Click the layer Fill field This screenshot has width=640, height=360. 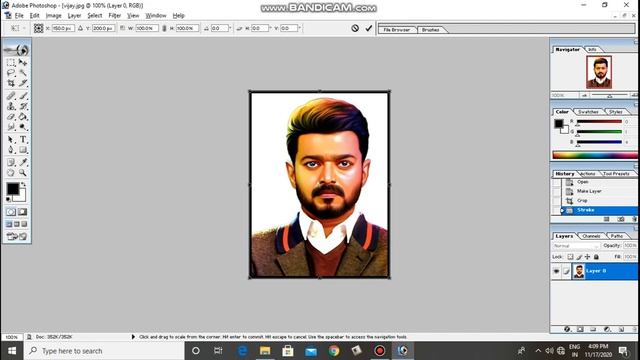point(630,257)
